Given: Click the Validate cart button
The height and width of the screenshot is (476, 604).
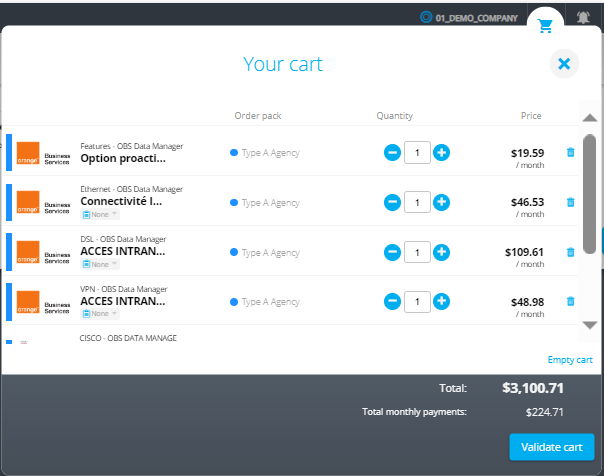Looking at the screenshot, I should (x=552, y=447).
